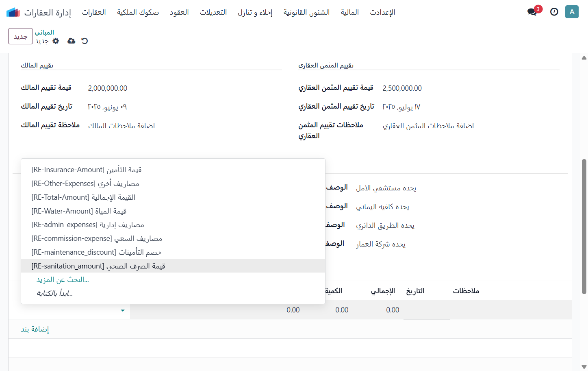Open the التعديلات menu
This screenshot has height=371, width=588.
coord(213,12)
